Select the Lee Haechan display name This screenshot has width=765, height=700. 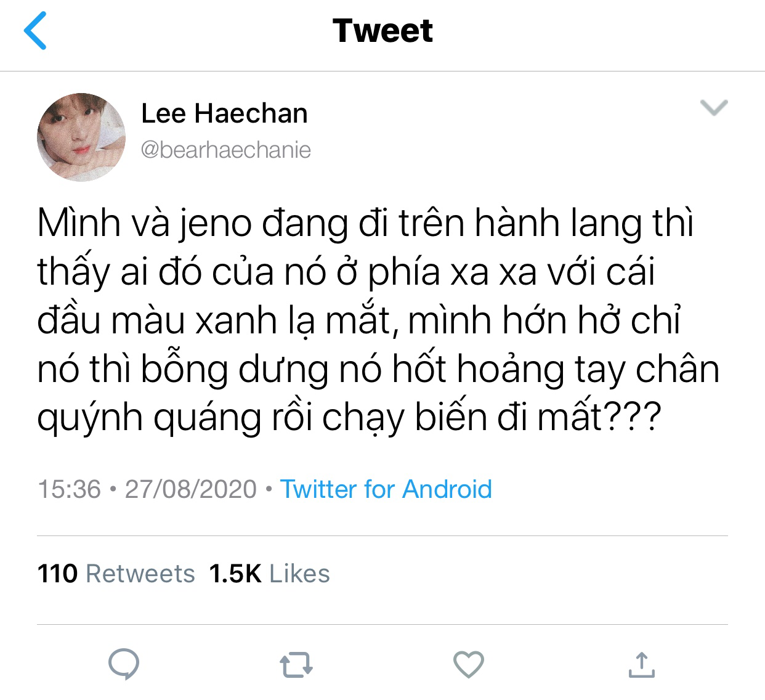click(x=225, y=113)
